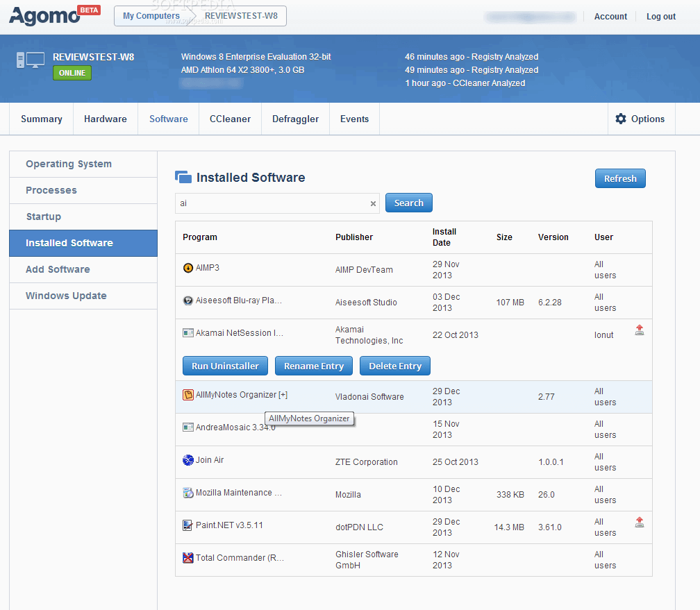Clear the search box with the X icon
Screen dimensions: 700x610
[x=373, y=203]
